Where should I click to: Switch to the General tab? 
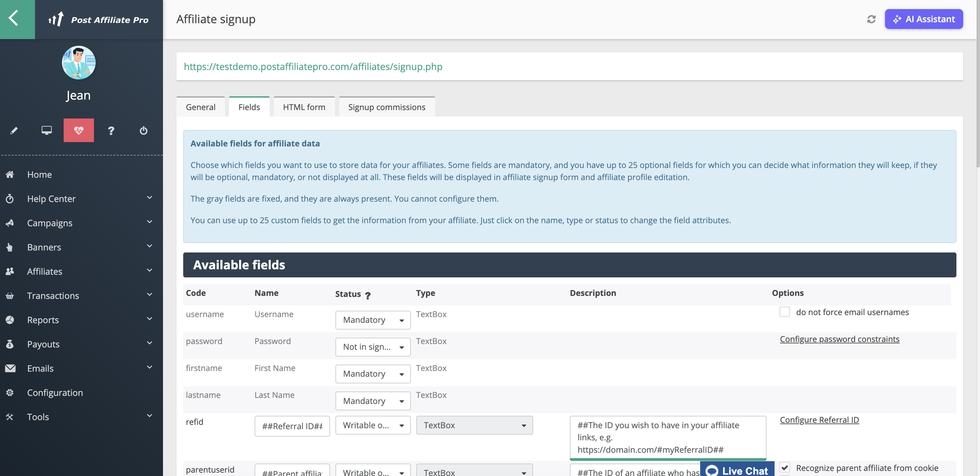pyautogui.click(x=200, y=107)
